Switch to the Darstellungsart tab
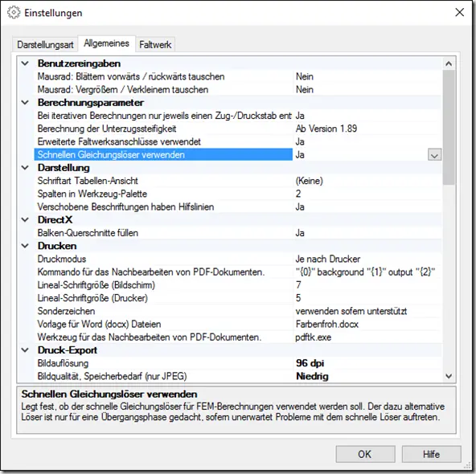Viewport: 476px width, 474px height. 45,44
